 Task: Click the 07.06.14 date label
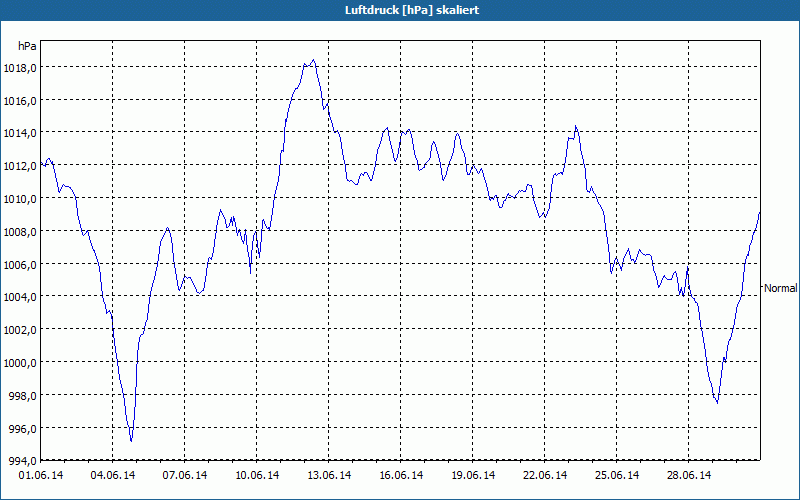[x=185, y=475]
